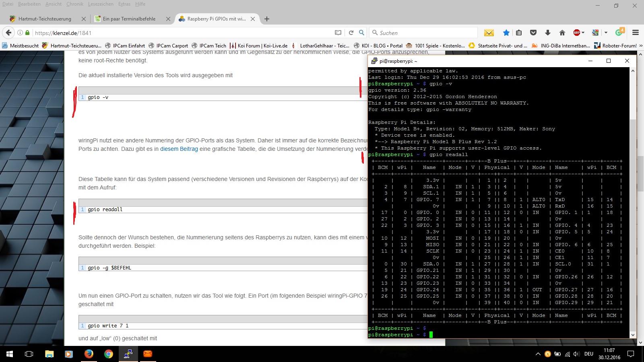Expand the bookmarks toolbar overflow chevron
Screen dimensions: 644x362
pyautogui.click(x=641, y=45)
